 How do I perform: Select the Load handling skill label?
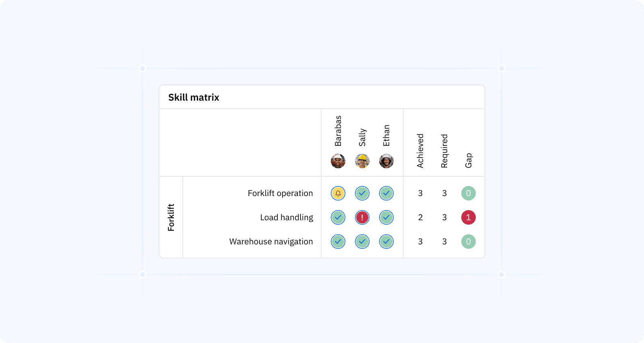287,217
